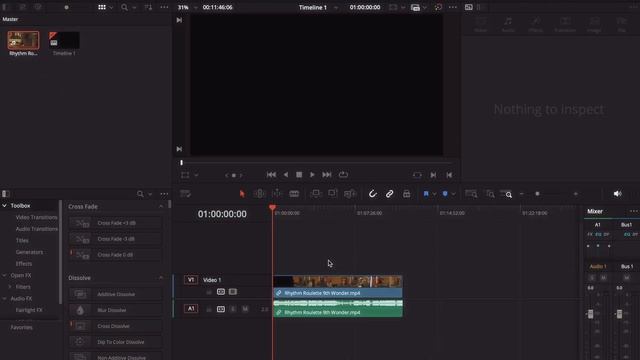Image resolution: width=640 pixels, height=360 pixels.
Task: Click the Overwrite Clip icon
Action: point(333,194)
